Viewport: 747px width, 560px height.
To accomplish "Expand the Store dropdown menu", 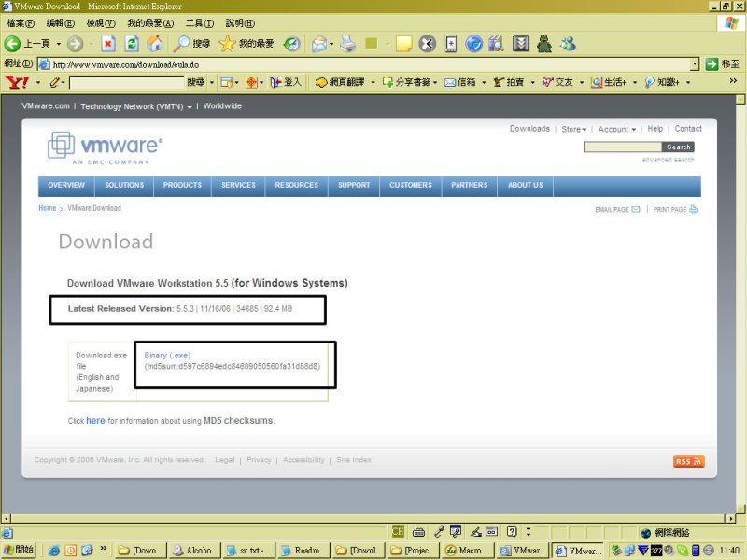I will pyautogui.click(x=585, y=130).
